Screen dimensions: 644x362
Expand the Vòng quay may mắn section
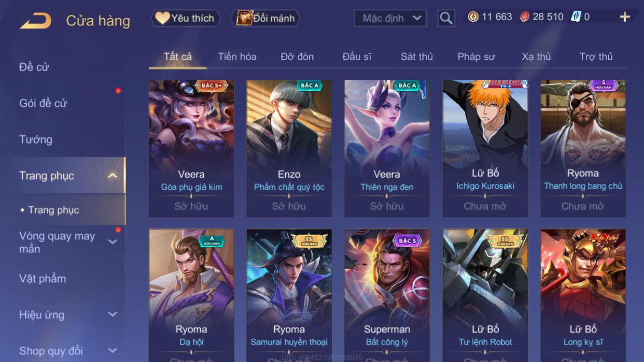(112, 242)
